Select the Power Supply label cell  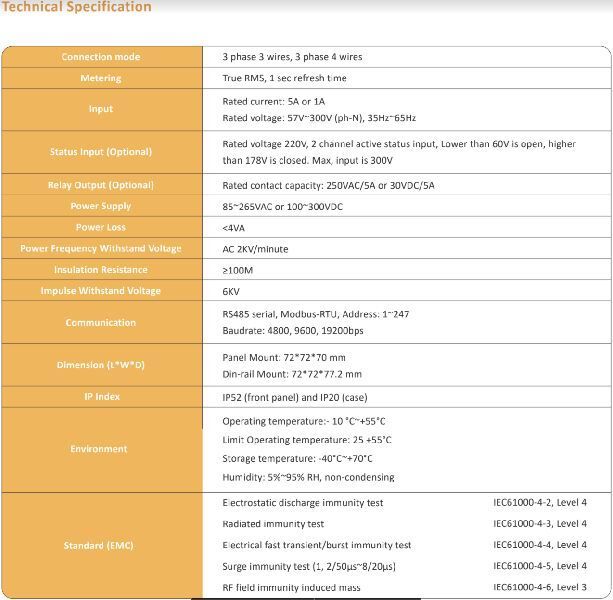101,206
